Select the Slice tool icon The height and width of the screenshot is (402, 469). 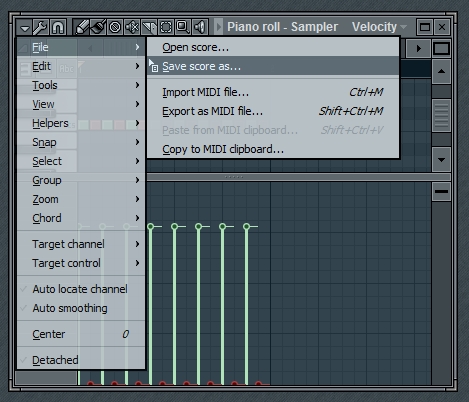pyautogui.click(x=149, y=27)
